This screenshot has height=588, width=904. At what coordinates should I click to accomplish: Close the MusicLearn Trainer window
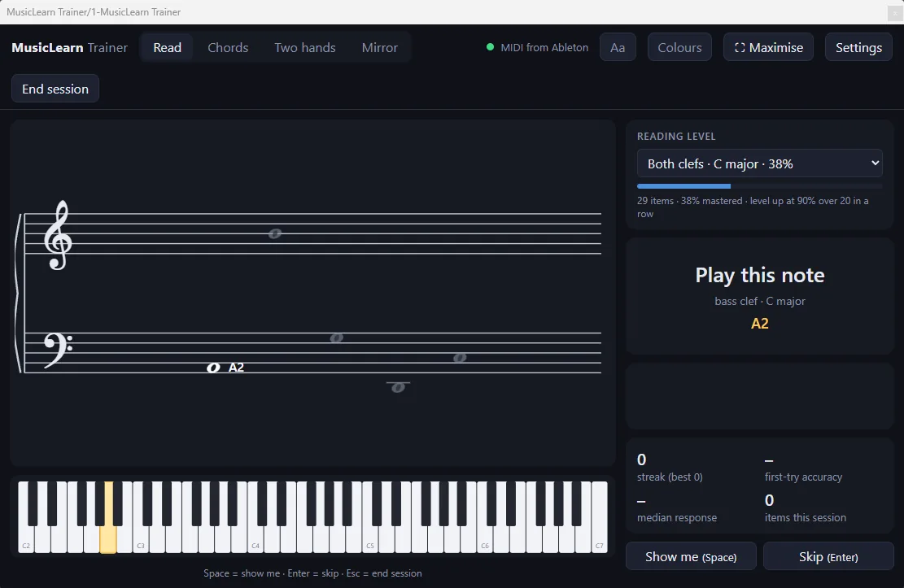[895, 12]
